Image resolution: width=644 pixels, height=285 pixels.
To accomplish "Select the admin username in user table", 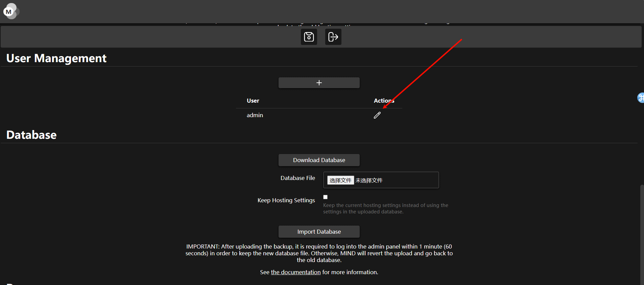I will [255, 115].
